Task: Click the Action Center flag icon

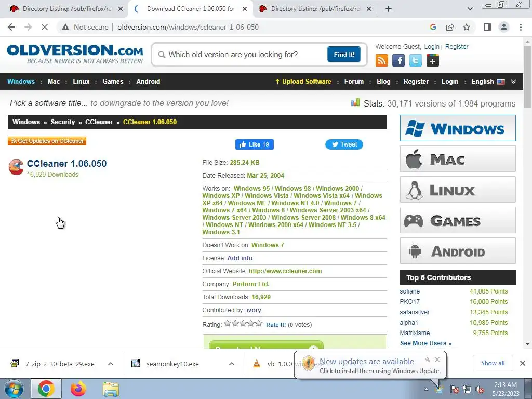Action: click(x=454, y=389)
